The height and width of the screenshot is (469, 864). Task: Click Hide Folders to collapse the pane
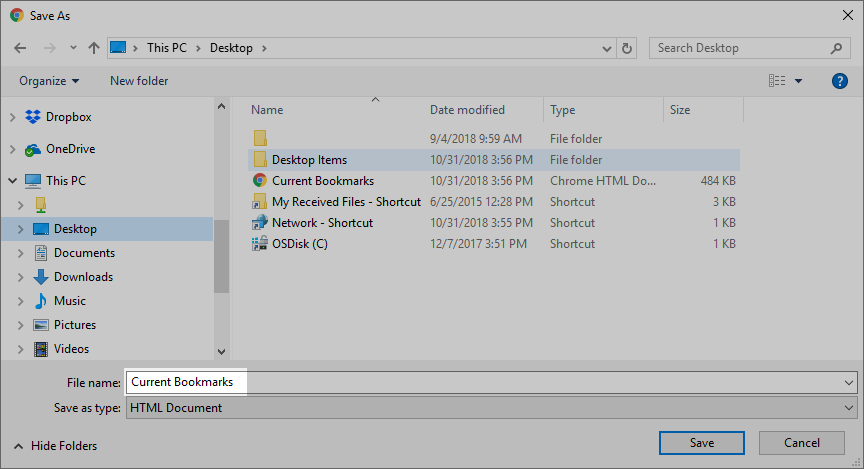point(55,446)
